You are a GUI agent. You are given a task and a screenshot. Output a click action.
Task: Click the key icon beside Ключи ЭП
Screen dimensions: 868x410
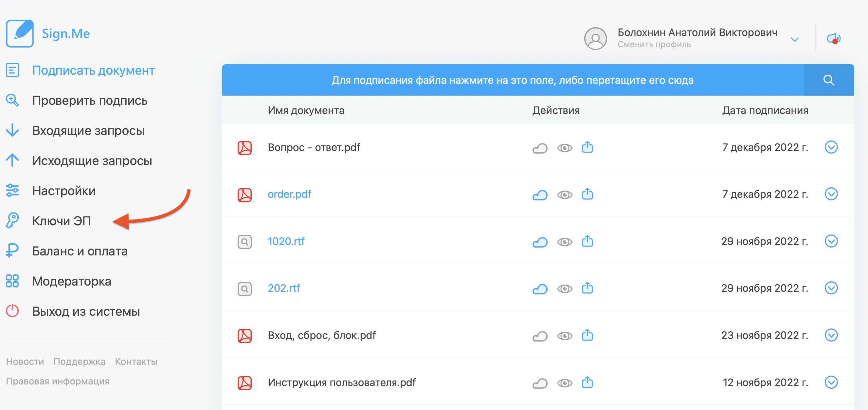(x=12, y=220)
